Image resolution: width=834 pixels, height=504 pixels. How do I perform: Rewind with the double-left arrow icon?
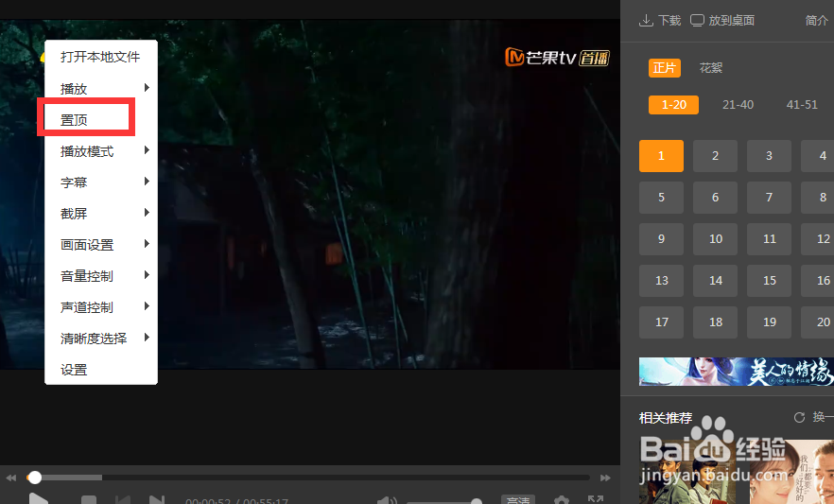(x=10, y=478)
